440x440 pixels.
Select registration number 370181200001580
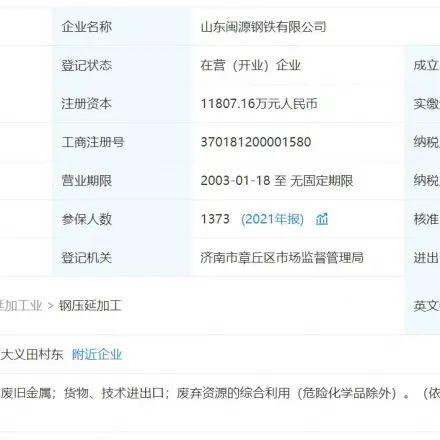pos(256,142)
